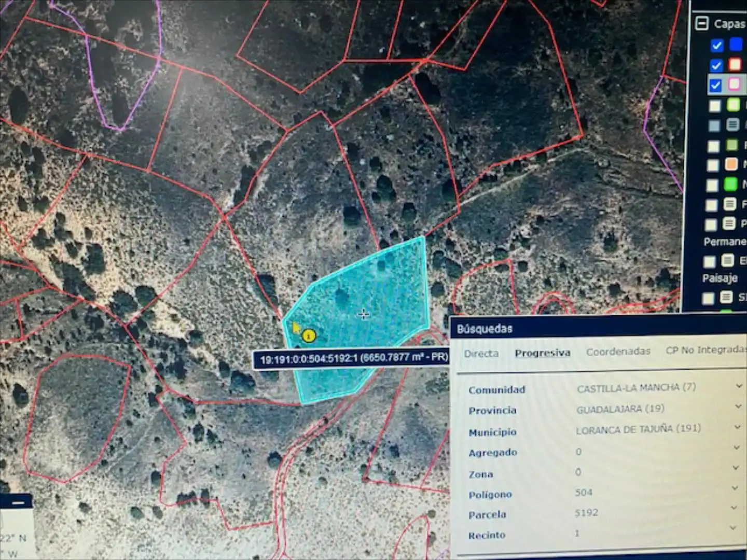Click the Comunidad field label
Screen dimensions: 747x560
(496, 390)
